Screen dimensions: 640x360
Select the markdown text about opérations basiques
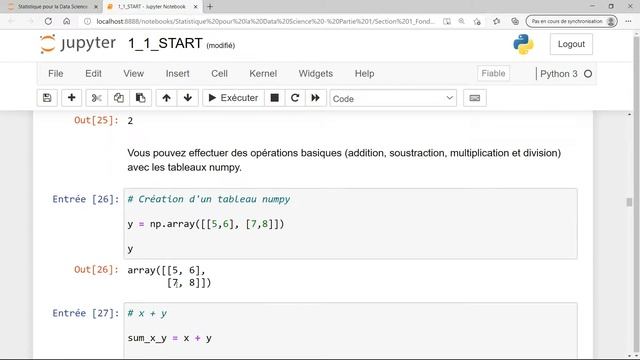pos(344,160)
